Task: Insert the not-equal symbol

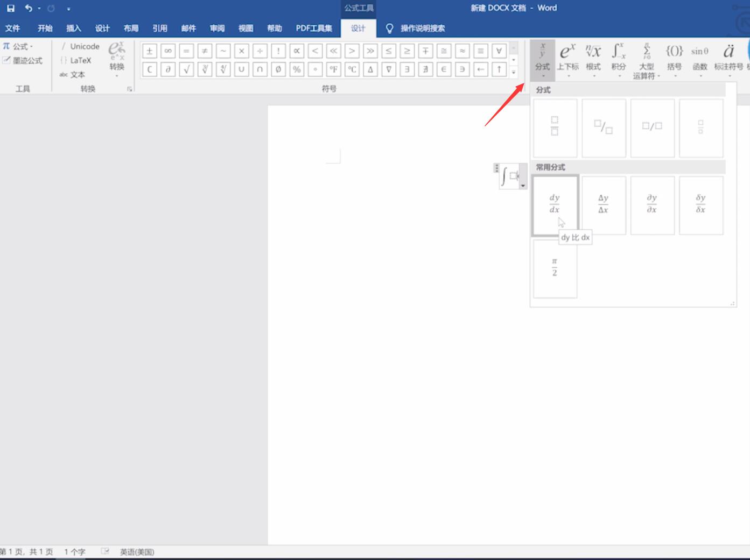Action: pos(205,51)
